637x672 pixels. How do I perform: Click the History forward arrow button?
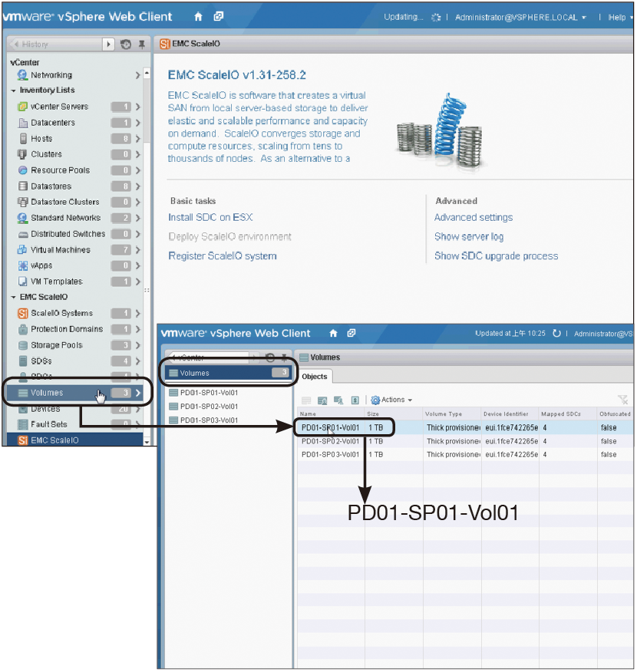click(108, 44)
